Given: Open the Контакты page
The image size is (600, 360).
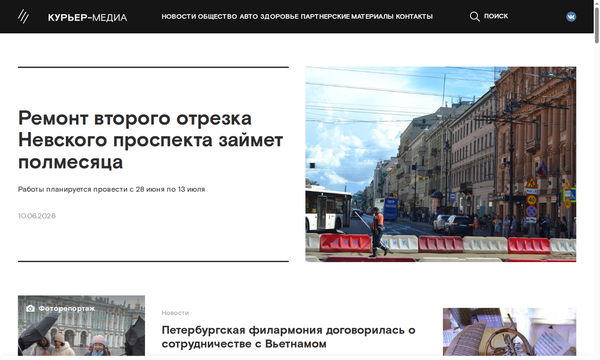Looking at the screenshot, I should point(414,16).
